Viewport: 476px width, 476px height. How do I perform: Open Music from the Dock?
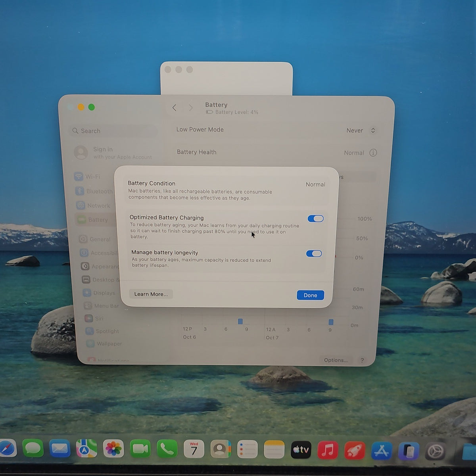coord(328,450)
